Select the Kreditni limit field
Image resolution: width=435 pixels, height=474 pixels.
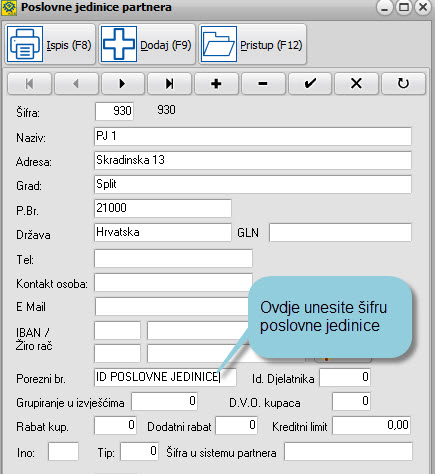tap(371, 425)
